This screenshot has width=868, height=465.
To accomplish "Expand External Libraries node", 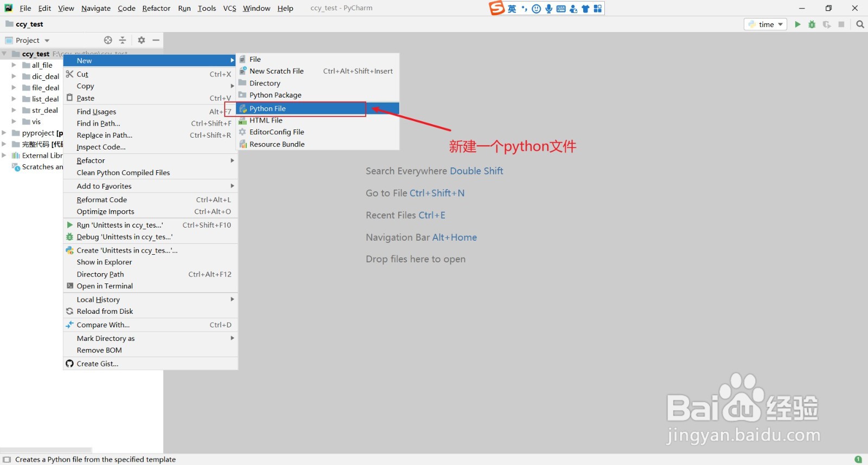I will coord(4,156).
